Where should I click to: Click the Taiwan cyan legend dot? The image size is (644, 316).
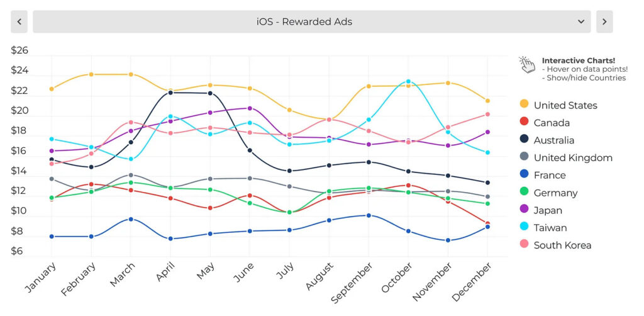click(524, 228)
